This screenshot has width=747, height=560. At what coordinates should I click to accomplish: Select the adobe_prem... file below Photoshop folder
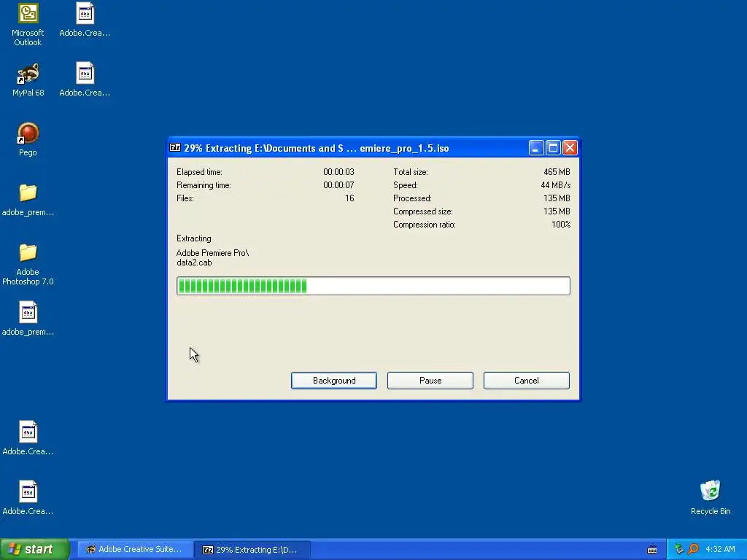[28, 319]
